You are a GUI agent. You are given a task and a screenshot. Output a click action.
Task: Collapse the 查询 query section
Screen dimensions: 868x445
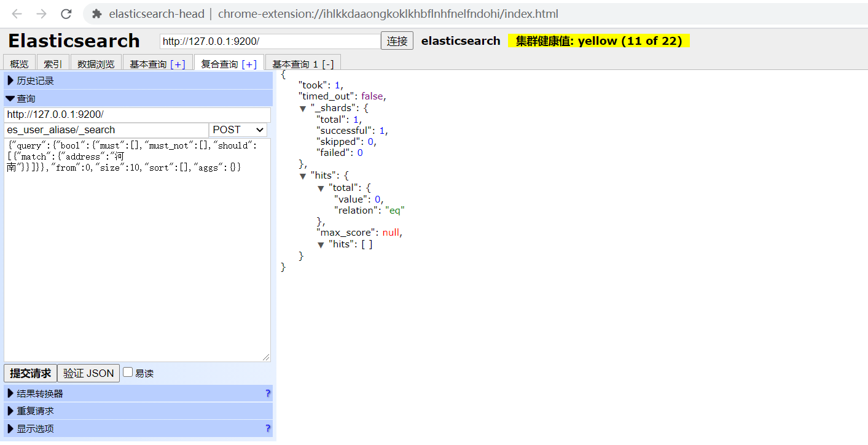pyautogui.click(x=138, y=98)
